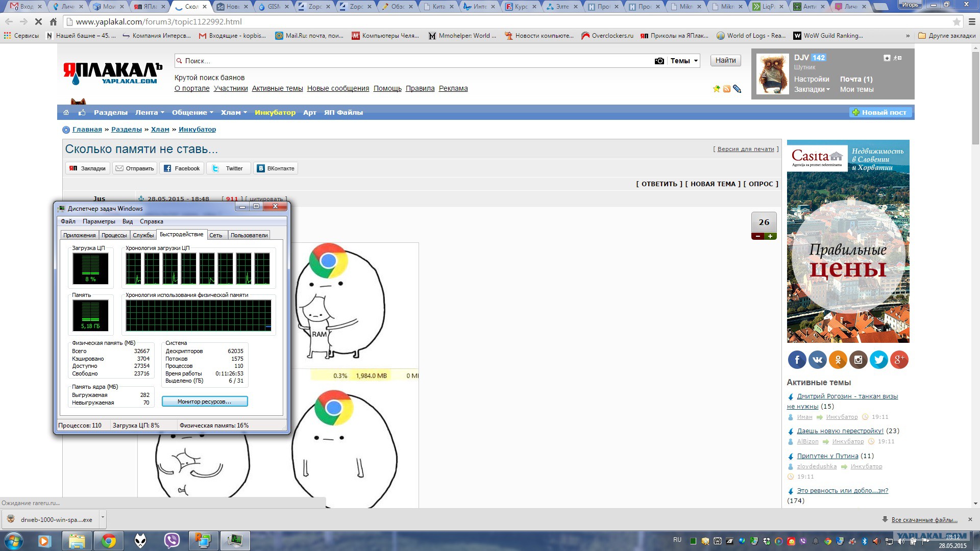Image resolution: width=980 pixels, height=551 pixels.
Task: Open the Версия для печати link
Action: 745,149
